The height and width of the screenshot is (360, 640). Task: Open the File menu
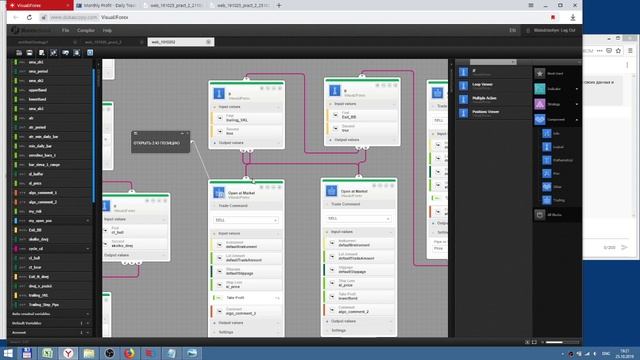65,31
